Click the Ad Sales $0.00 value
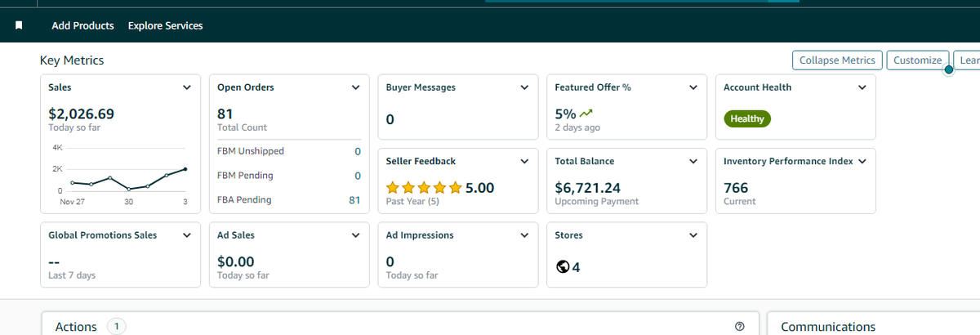 click(x=236, y=261)
